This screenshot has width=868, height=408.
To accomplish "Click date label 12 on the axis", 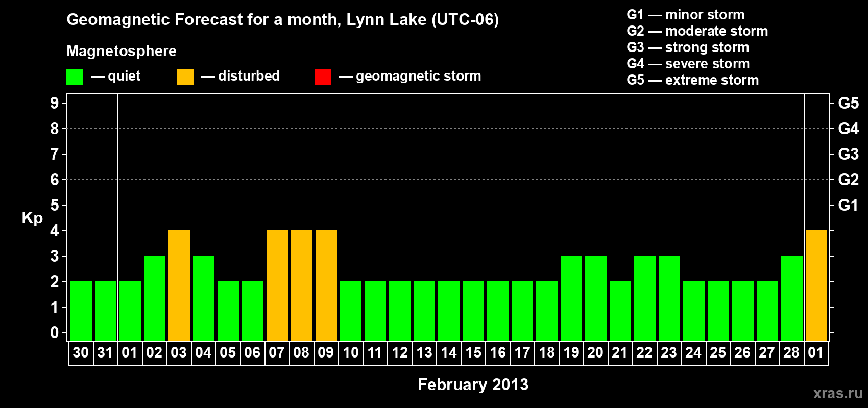I will click(399, 353).
